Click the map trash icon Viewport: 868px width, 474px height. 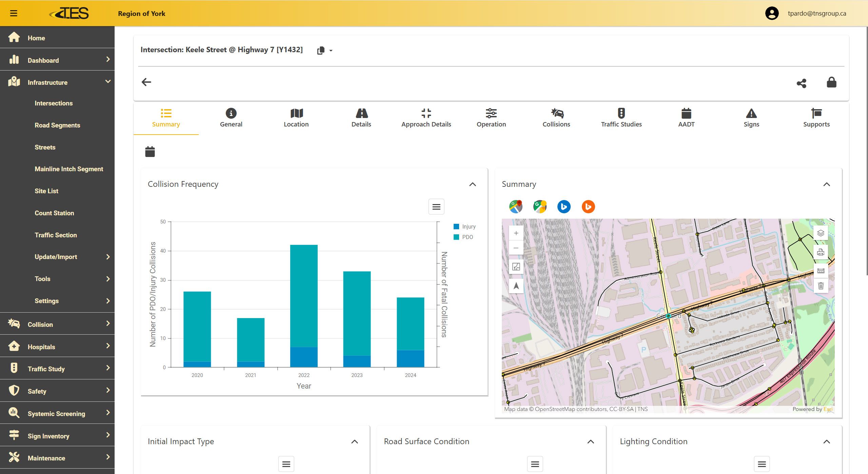(821, 286)
